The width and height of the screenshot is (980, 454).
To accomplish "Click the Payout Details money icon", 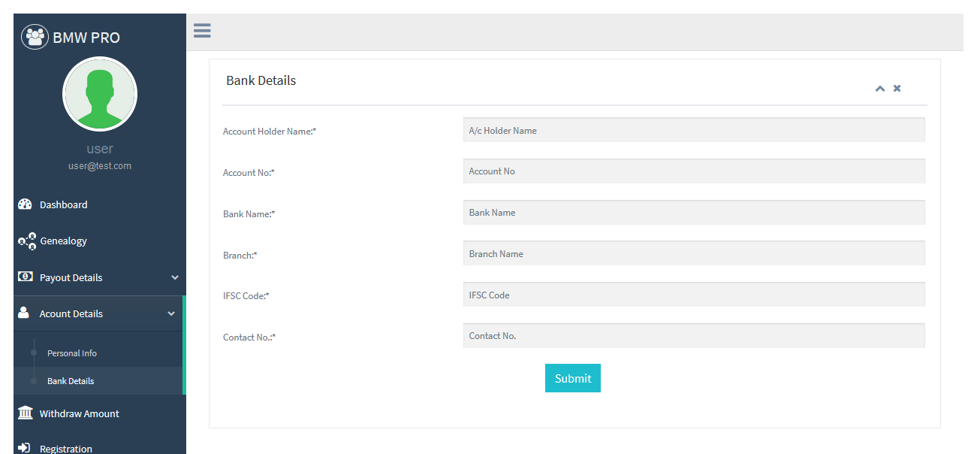I will click(25, 277).
